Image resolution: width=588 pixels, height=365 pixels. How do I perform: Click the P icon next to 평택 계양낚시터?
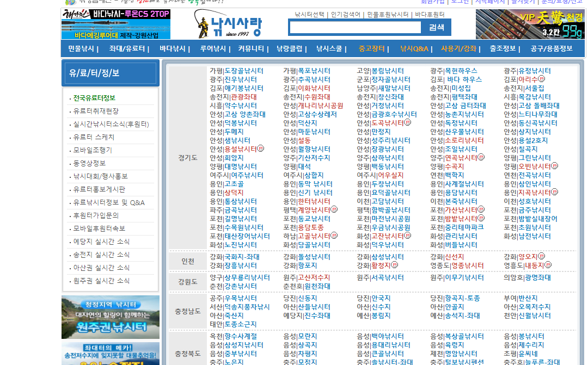[334, 209]
